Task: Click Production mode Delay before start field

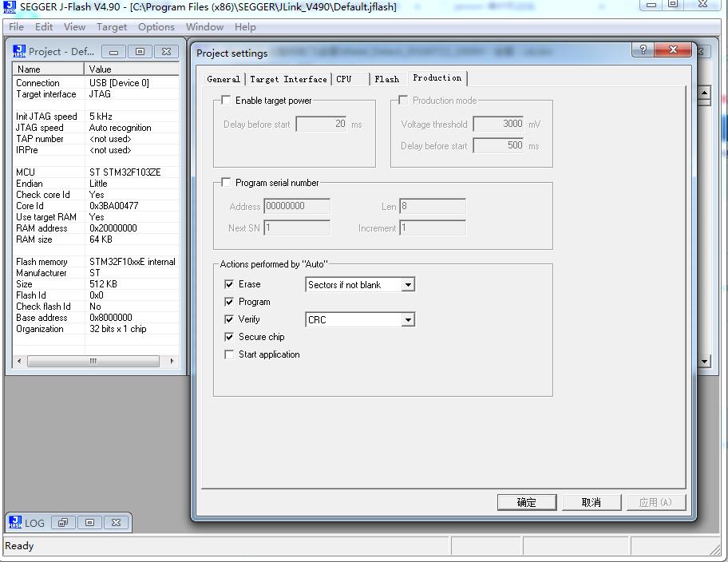Action: click(499, 145)
